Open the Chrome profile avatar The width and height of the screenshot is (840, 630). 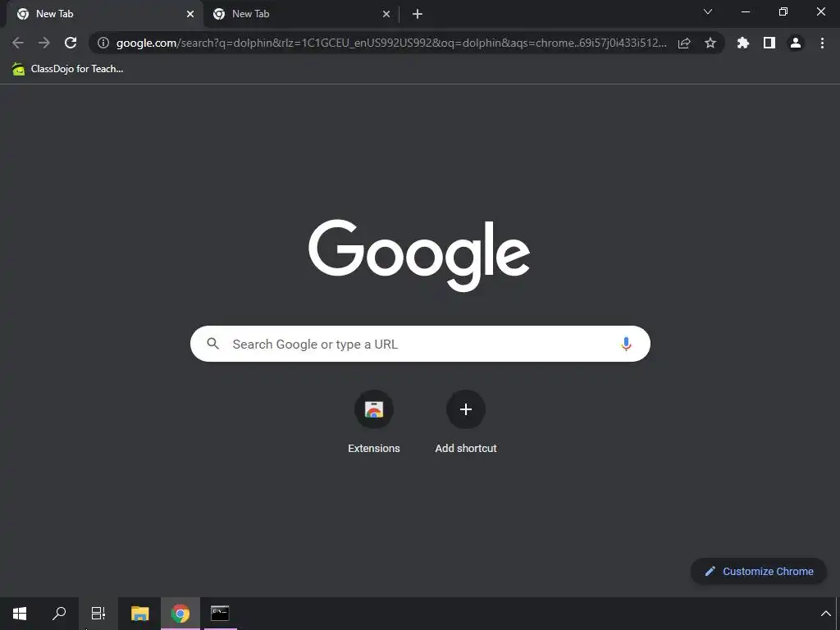coord(796,43)
